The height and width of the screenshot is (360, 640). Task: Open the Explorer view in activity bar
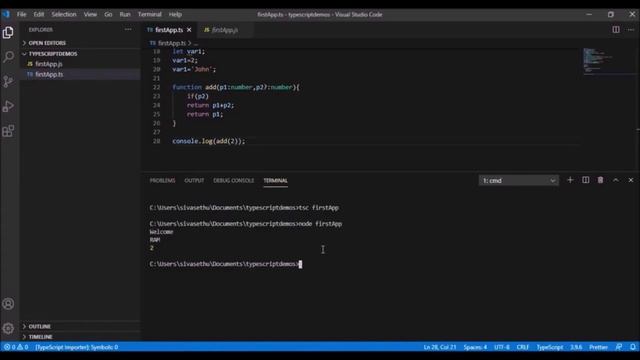pyautogui.click(x=8, y=32)
